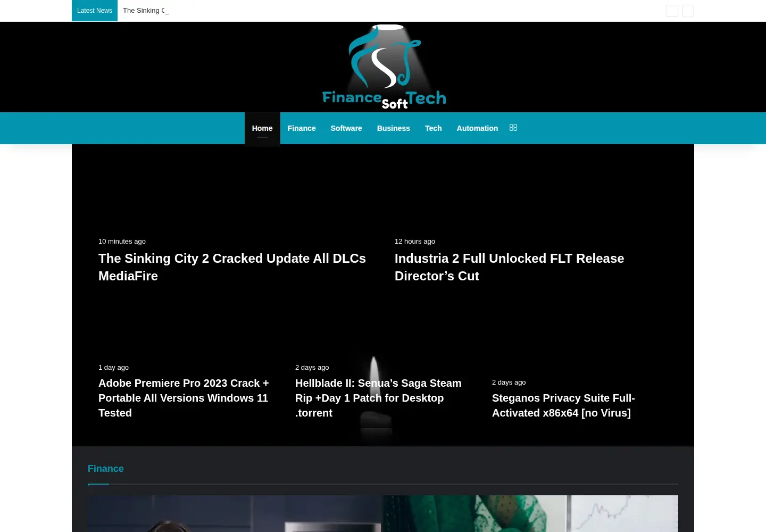Click the '1 day ago' timestamp

click(113, 368)
